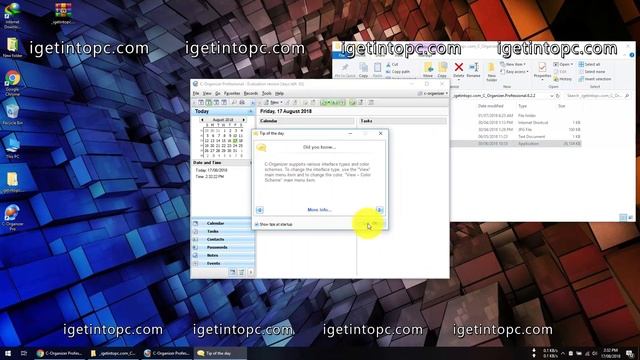This screenshot has height=360, width=640.
Task: Collapse the Today panel header
Action: pos(251,111)
